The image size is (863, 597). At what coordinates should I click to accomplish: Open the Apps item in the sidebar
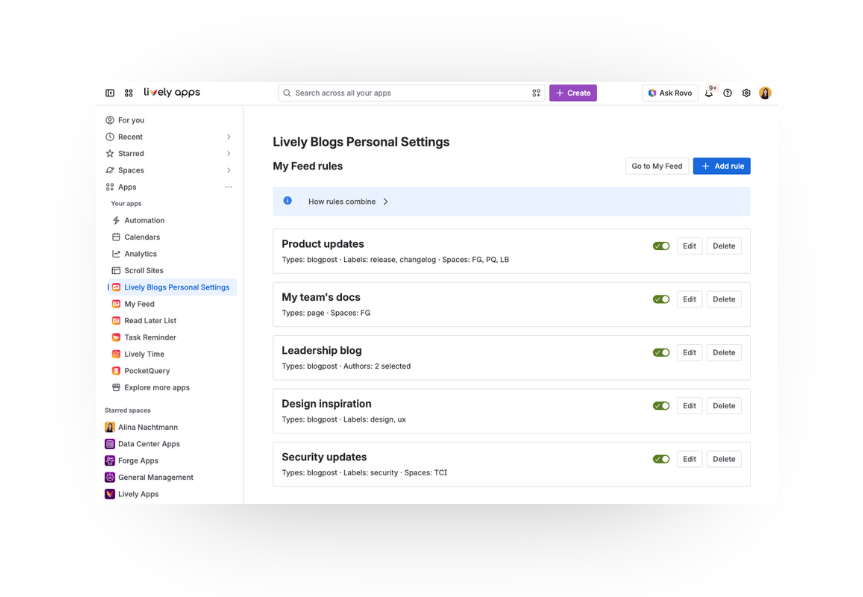point(127,187)
